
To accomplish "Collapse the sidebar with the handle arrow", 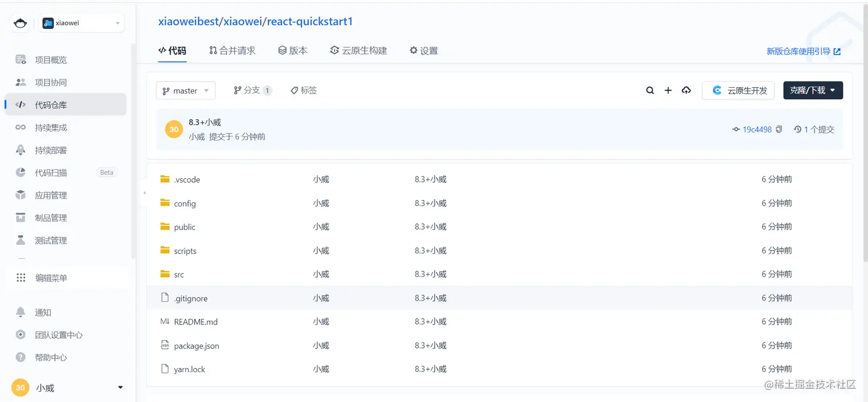I will coord(144,193).
